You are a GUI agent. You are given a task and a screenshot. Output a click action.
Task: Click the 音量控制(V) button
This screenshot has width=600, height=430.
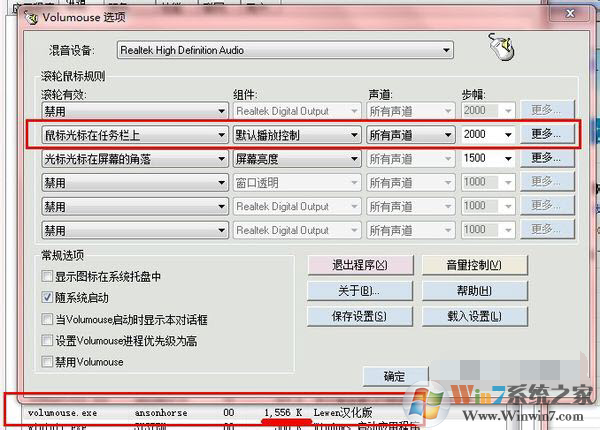pyautogui.click(x=474, y=265)
